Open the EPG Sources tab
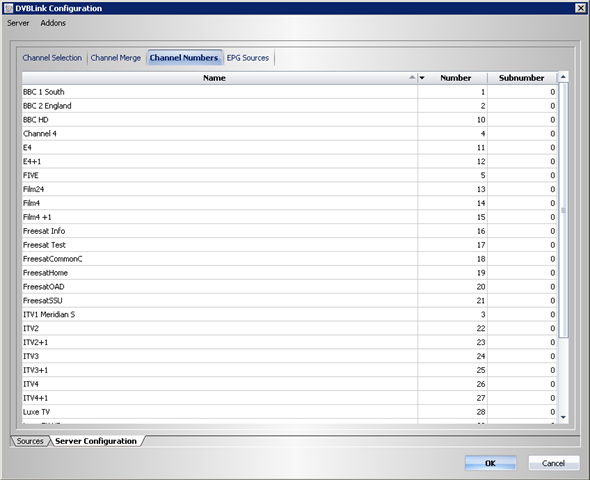Screen dimensions: 590x480 (248, 58)
